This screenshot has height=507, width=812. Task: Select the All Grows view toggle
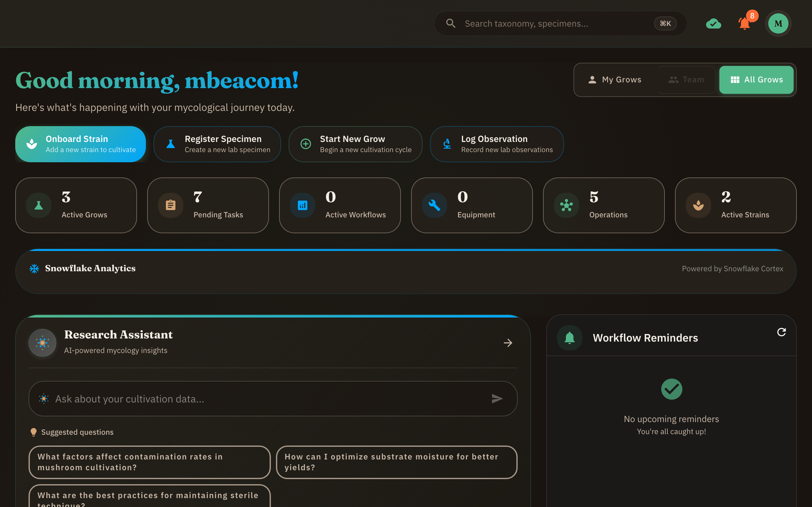point(756,80)
